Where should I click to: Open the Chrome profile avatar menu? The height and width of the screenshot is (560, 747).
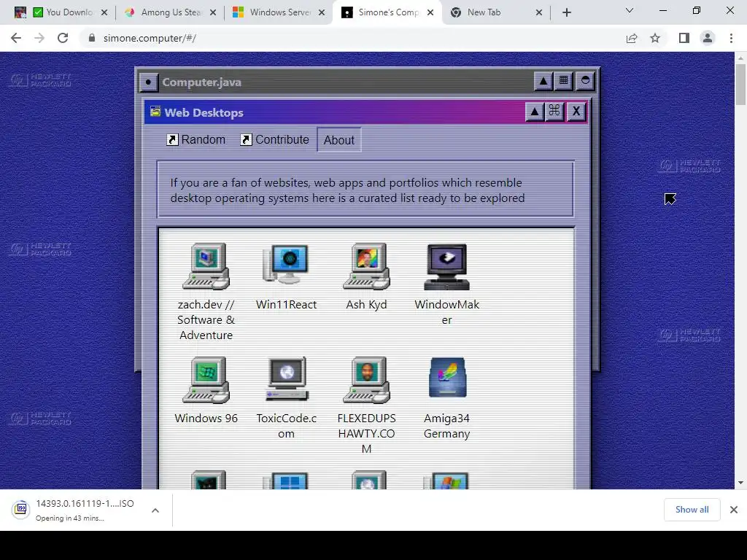tap(708, 38)
